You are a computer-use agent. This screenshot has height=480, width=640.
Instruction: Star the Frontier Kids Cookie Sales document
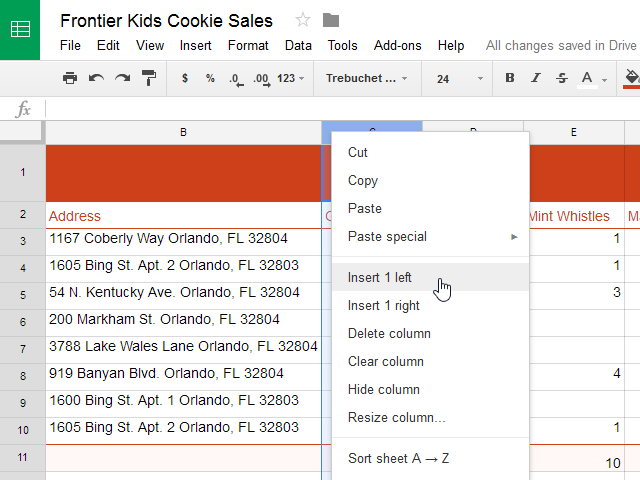pos(303,20)
